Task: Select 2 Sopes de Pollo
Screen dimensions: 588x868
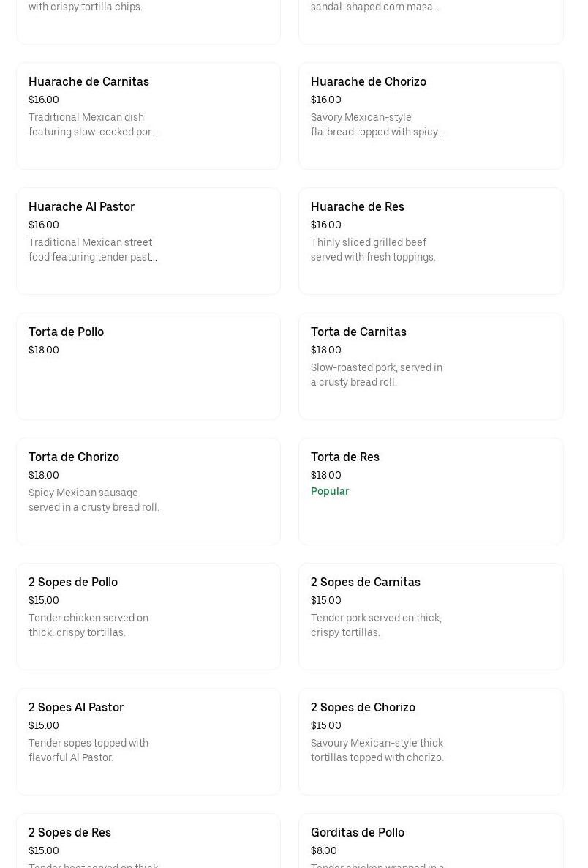Action: pyautogui.click(x=148, y=616)
